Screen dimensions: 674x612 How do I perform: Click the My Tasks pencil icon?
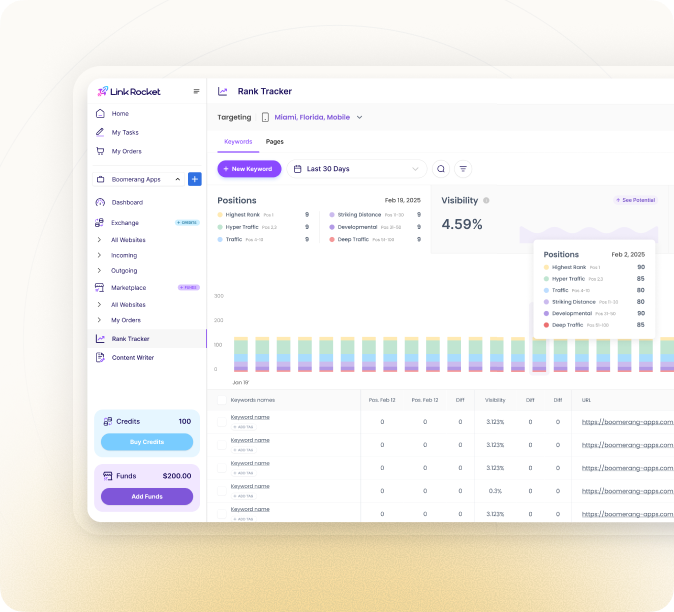(100, 132)
